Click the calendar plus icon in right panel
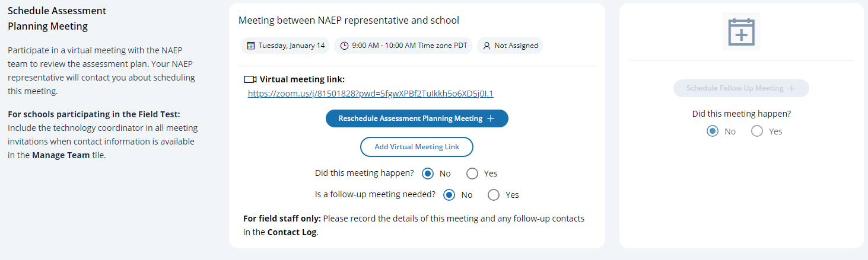868x260 pixels. click(x=741, y=31)
